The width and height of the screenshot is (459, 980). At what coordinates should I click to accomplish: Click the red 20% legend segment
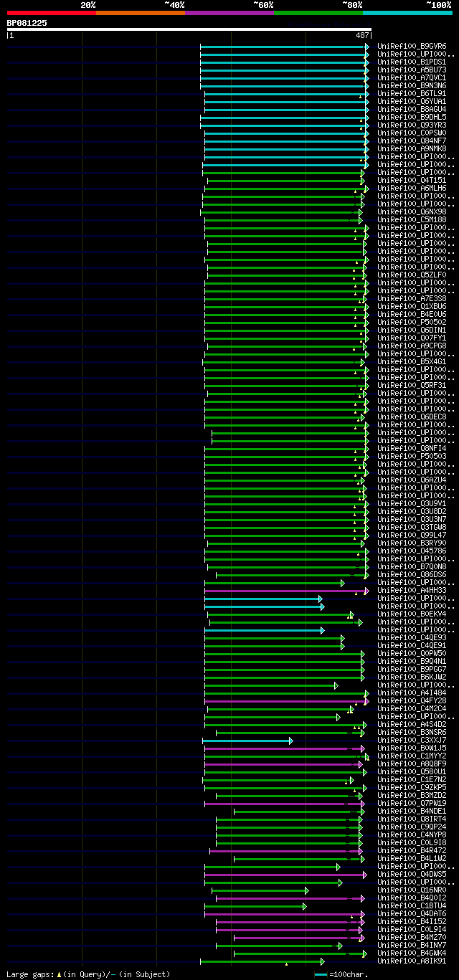pos(51,13)
